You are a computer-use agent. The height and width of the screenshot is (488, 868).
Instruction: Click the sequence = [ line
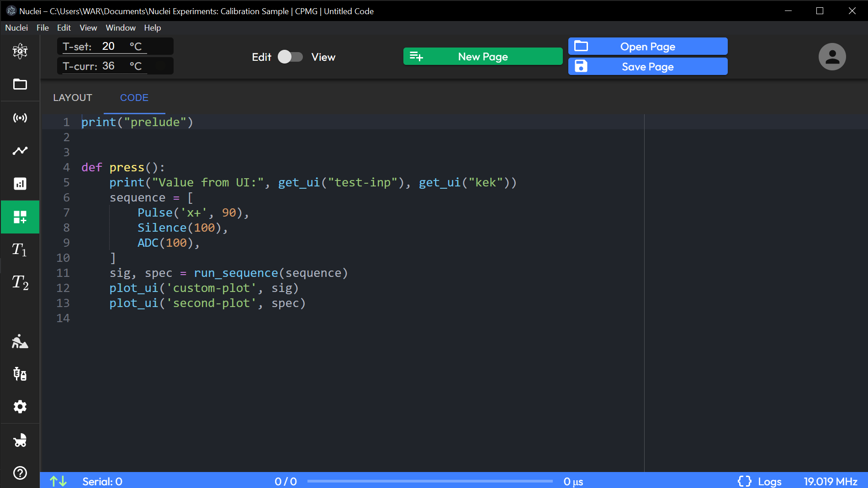pyautogui.click(x=151, y=197)
